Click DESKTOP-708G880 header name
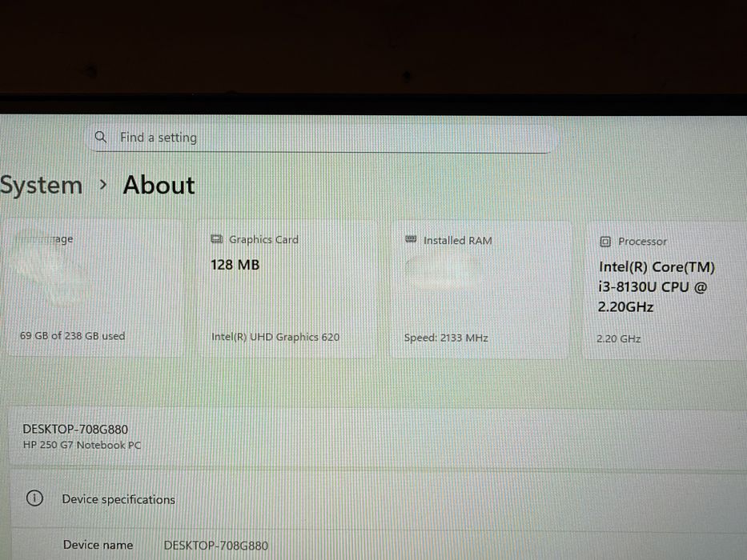The height and width of the screenshot is (560, 747). [75, 429]
